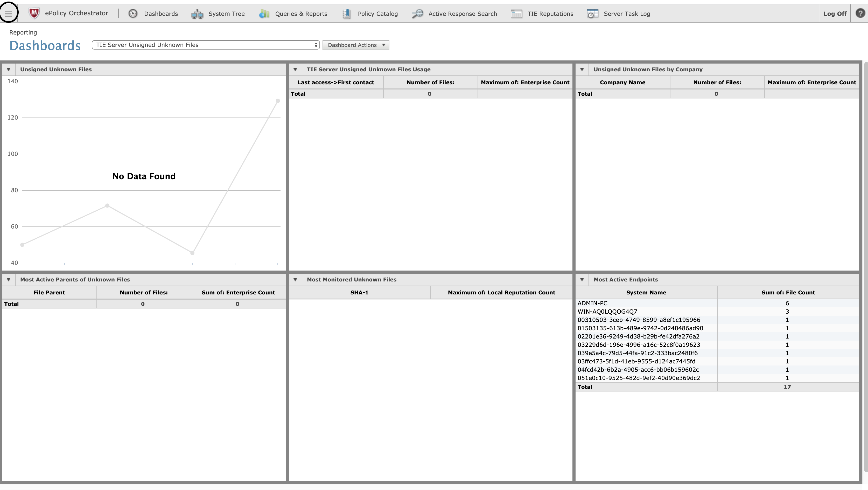Click the Server Task Log icon
This screenshot has width=868, height=490.
click(x=592, y=14)
